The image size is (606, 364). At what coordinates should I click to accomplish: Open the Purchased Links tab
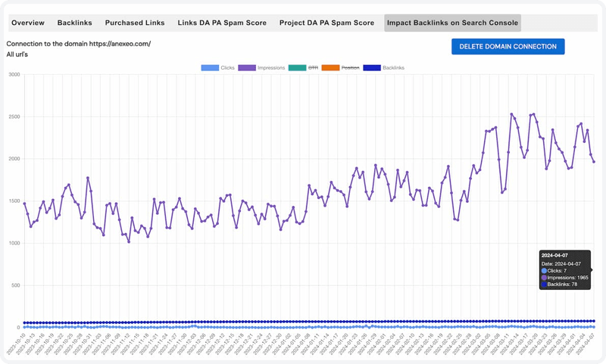click(x=135, y=23)
